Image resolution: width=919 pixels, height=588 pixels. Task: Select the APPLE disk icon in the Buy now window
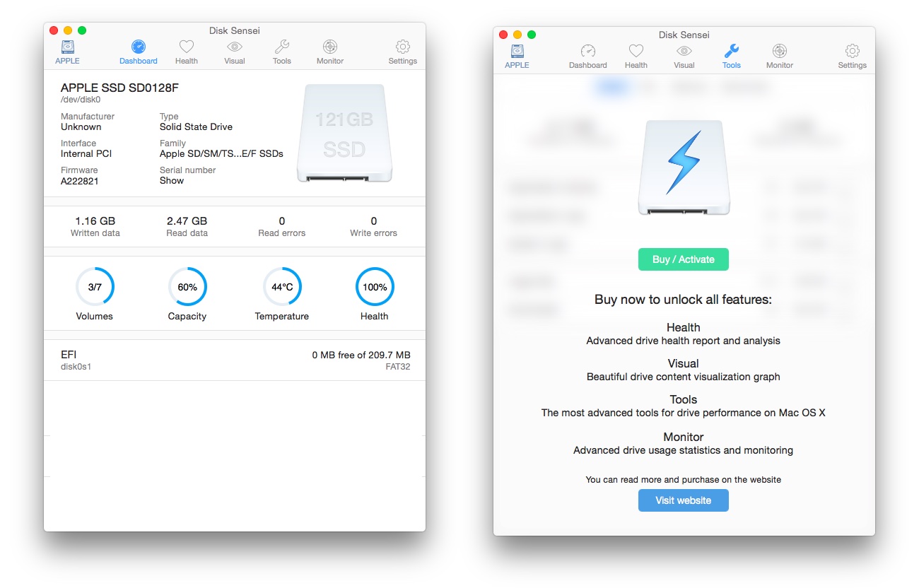(517, 52)
